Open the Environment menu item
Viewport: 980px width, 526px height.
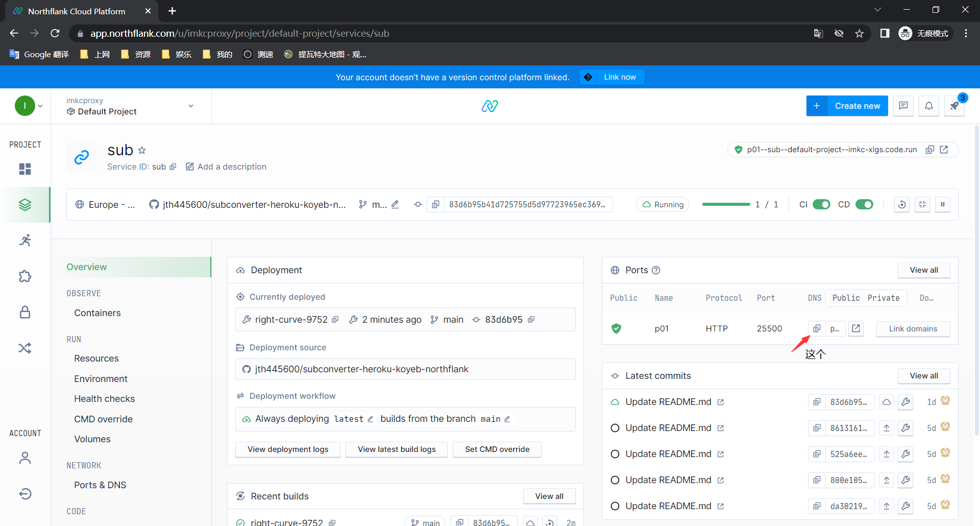click(x=101, y=378)
